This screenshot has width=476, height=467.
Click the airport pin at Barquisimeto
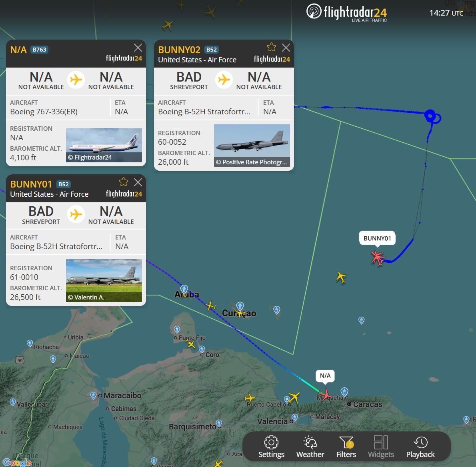point(219,423)
